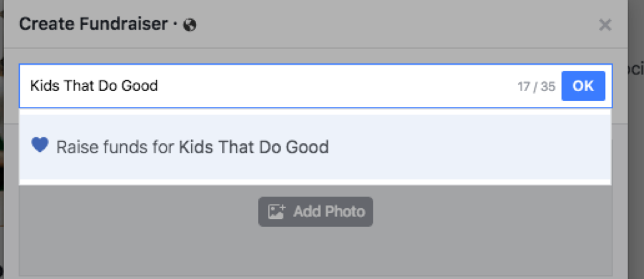
Task: Click the Add Photo label text
Action: [x=329, y=212]
